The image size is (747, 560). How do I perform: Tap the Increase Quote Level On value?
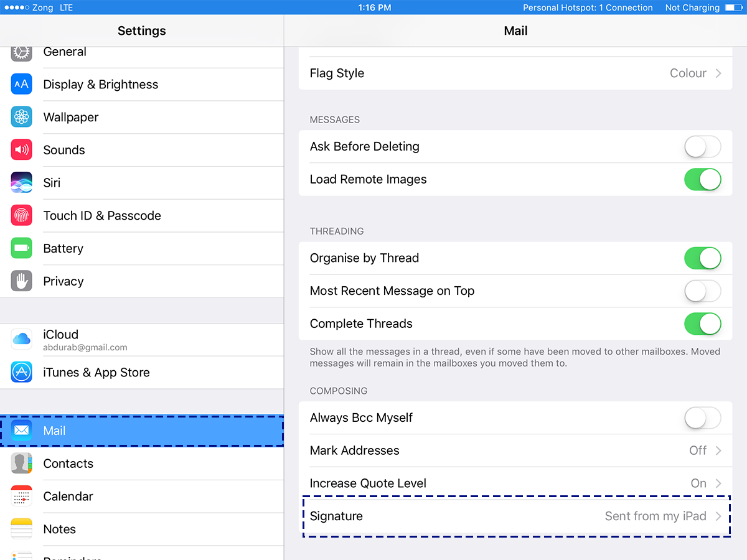(x=698, y=483)
